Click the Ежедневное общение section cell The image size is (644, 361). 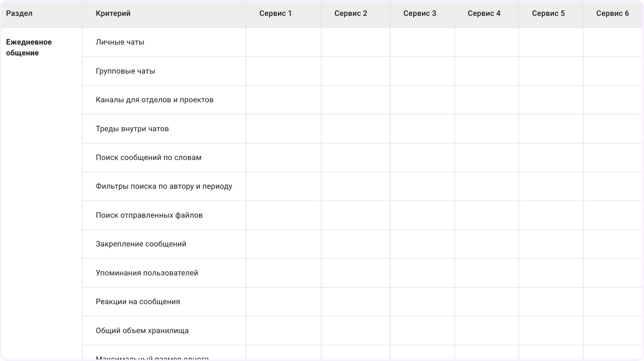click(29, 47)
